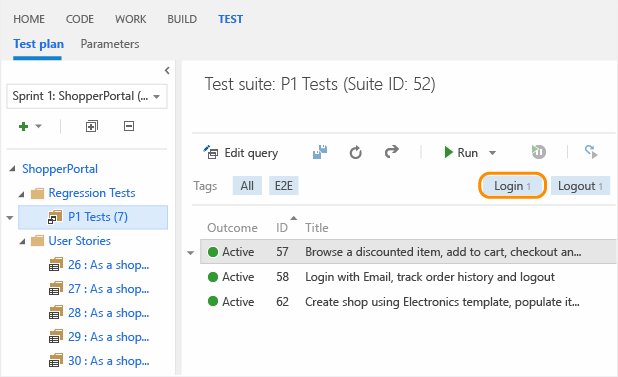Click the icon of requirement suite 29
Image resolution: width=618 pixels, height=377 pixels.
(x=56, y=336)
